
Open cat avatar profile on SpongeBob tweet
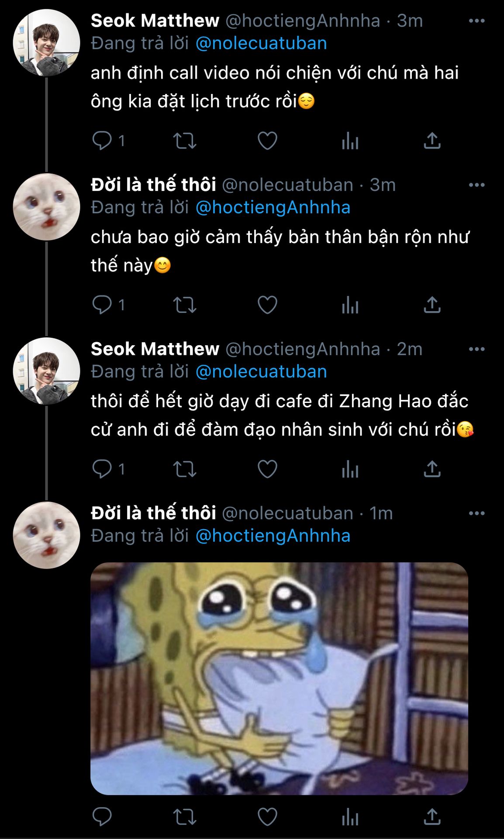(47, 535)
